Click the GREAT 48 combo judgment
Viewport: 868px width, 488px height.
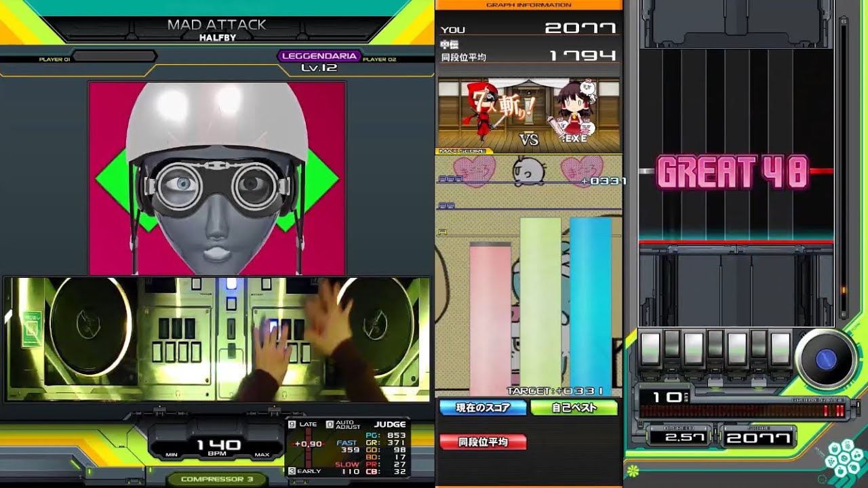[732, 172]
